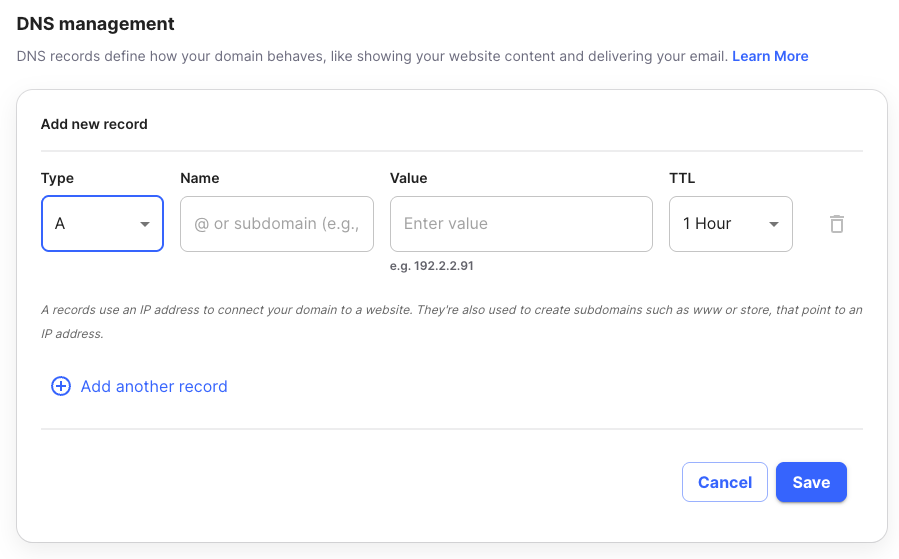The width and height of the screenshot is (899, 559).
Task: Click the caret arrow in the Type selector
Action: coord(145,224)
